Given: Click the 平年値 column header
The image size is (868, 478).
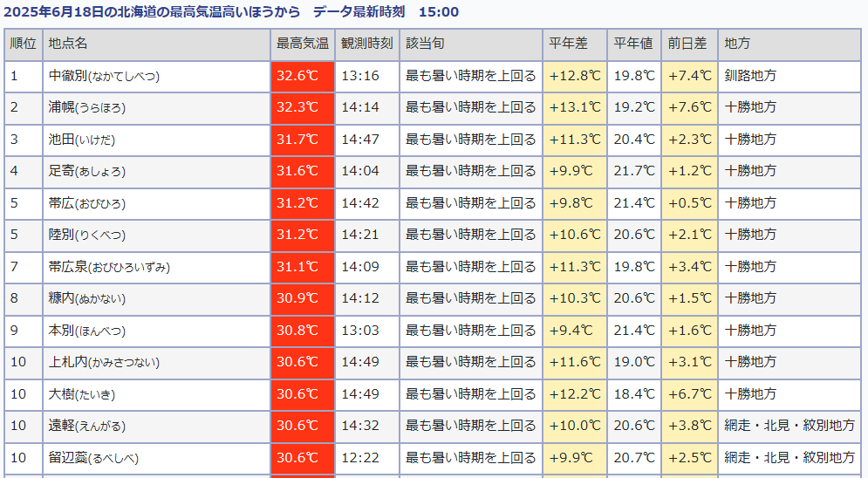Looking at the screenshot, I should click(634, 44).
